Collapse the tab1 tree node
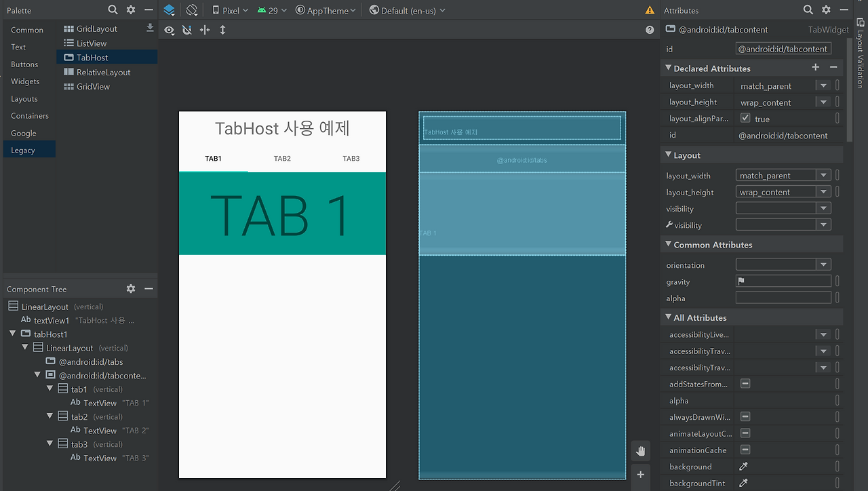Image resolution: width=868 pixels, height=491 pixels. pyautogui.click(x=50, y=389)
